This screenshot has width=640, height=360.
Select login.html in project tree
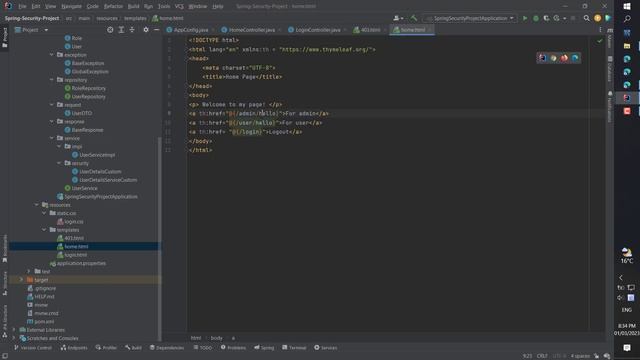pos(76,255)
